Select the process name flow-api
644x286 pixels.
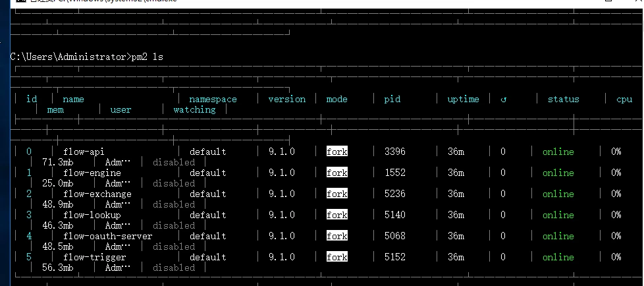pos(84,152)
